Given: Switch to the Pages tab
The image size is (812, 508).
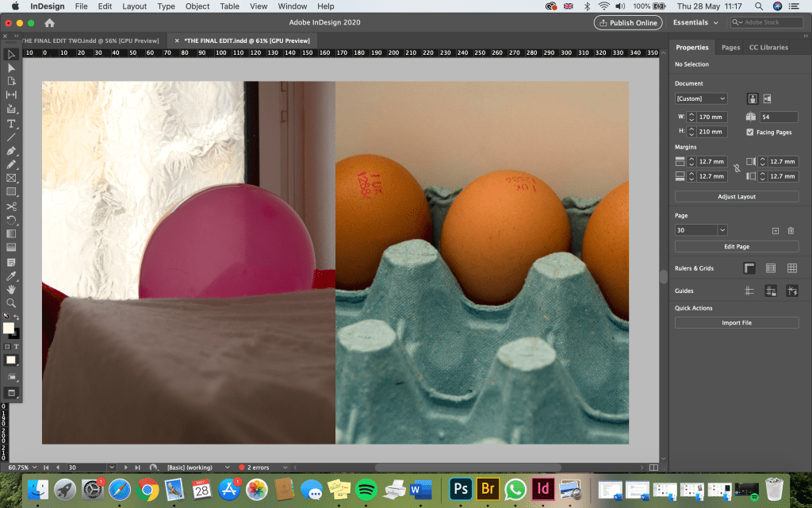Looking at the screenshot, I should [730, 48].
